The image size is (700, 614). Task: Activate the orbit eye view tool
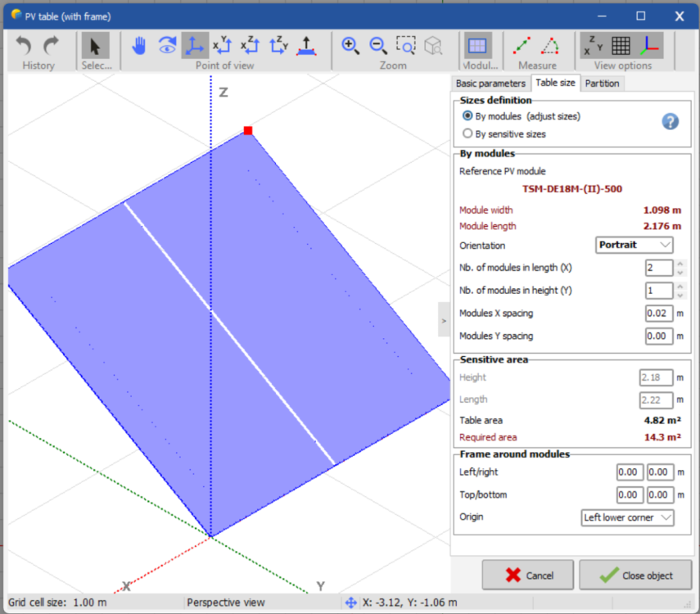(x=167, y=46)
